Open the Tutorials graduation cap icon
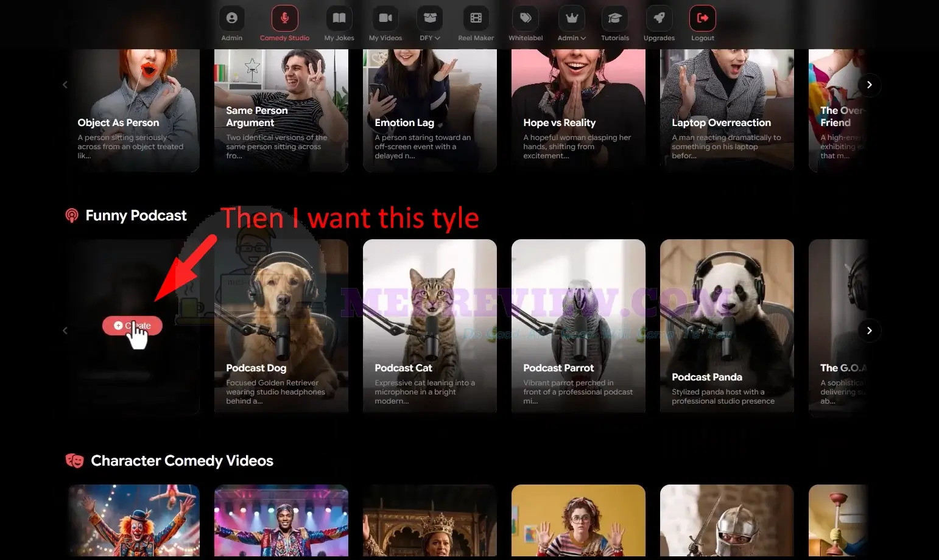 pyautogui.click(x=615, y=18)
